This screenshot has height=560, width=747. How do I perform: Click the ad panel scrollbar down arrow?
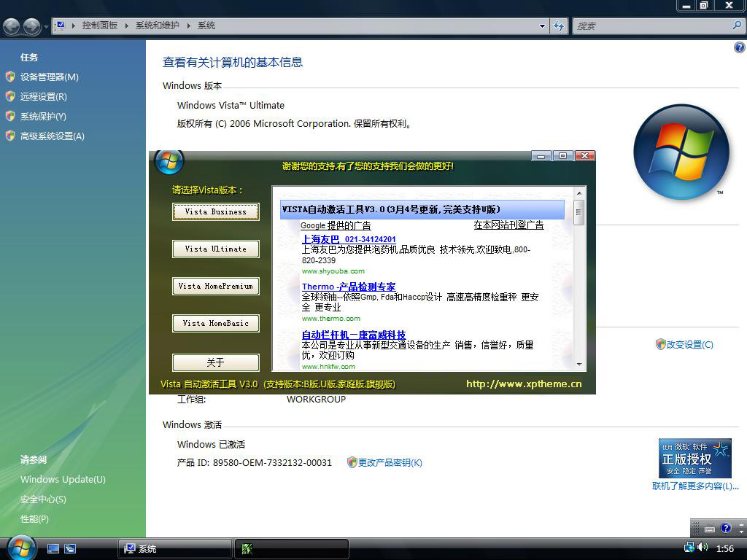click(x=579, y=364)
